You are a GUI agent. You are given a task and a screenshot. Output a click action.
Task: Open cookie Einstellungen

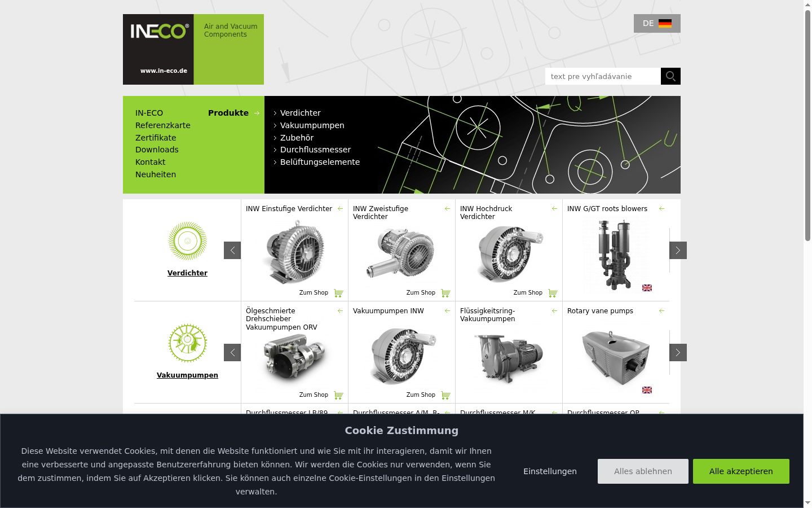coord(550,471)
